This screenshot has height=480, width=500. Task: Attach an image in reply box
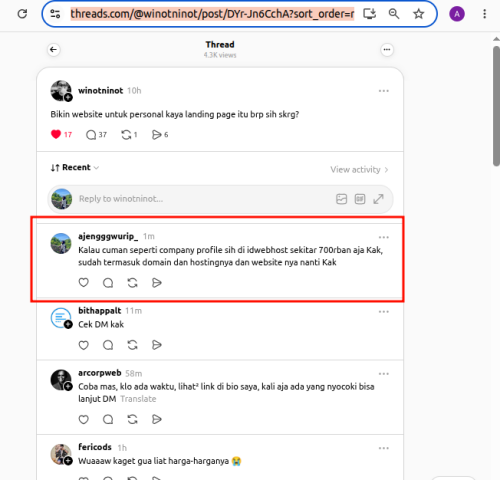341,199
